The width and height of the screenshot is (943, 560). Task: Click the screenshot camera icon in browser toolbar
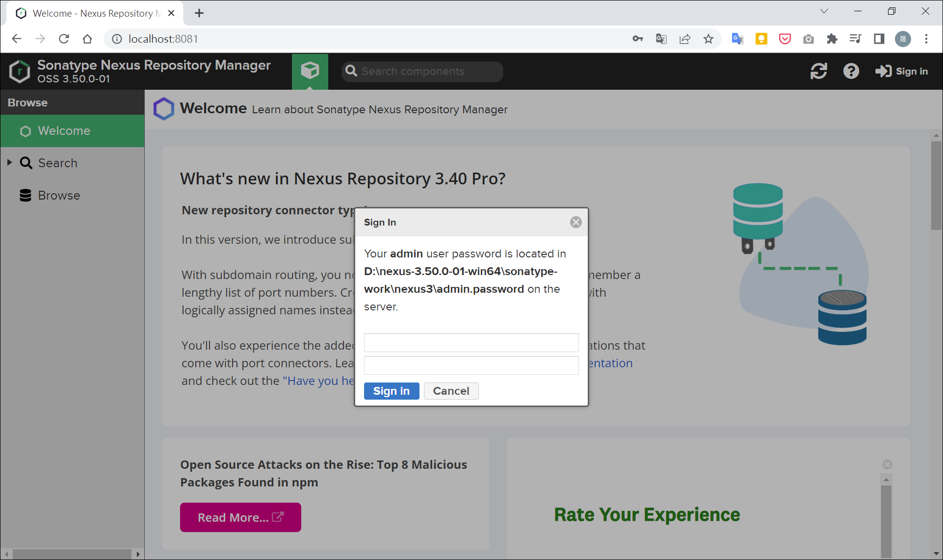click(809, 39)
